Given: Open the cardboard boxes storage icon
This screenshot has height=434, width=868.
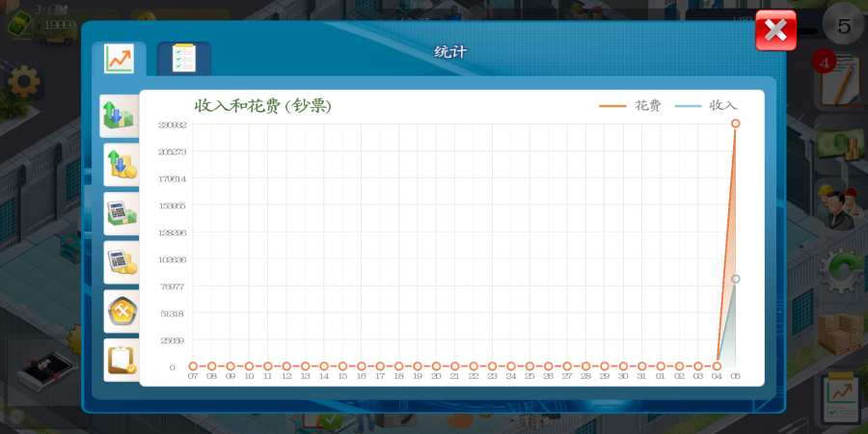Looking at the screenshot, I should [840, 333].
